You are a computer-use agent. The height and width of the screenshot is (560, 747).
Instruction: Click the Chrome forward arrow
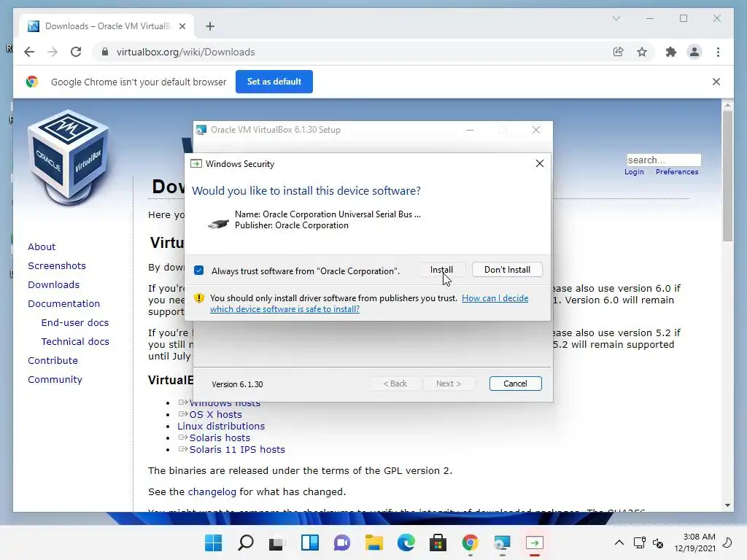(x=53, y=52)
